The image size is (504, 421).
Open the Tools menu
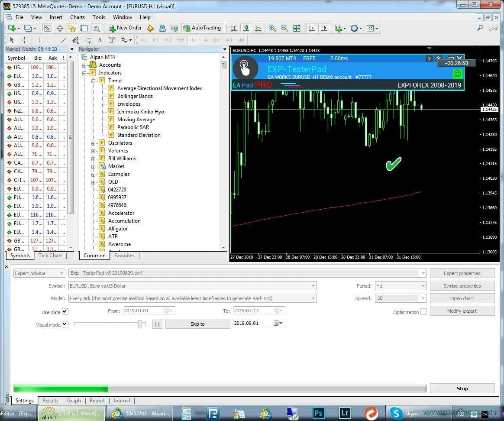point(99,17)
